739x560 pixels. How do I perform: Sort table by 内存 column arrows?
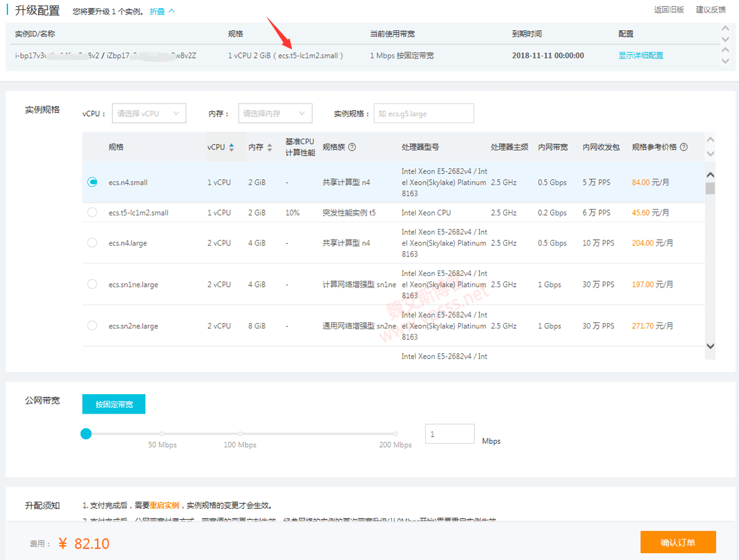point(269,147)
